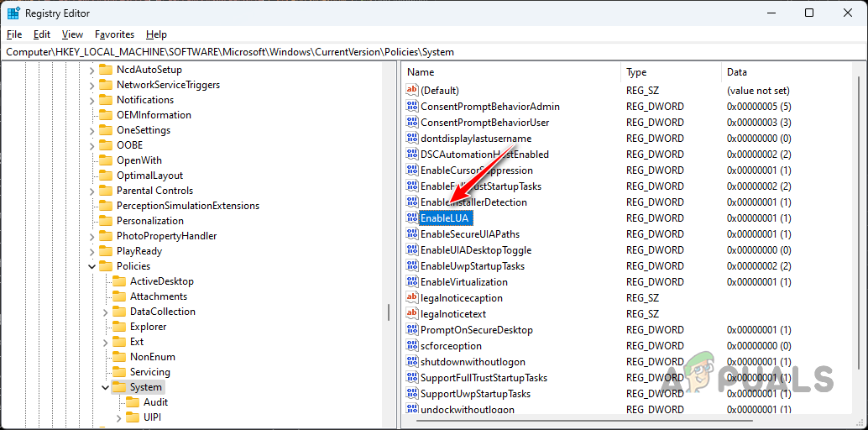Open the View menu
Image resolution: width=868 pixels, height=430 pixels.
(72, 34)
